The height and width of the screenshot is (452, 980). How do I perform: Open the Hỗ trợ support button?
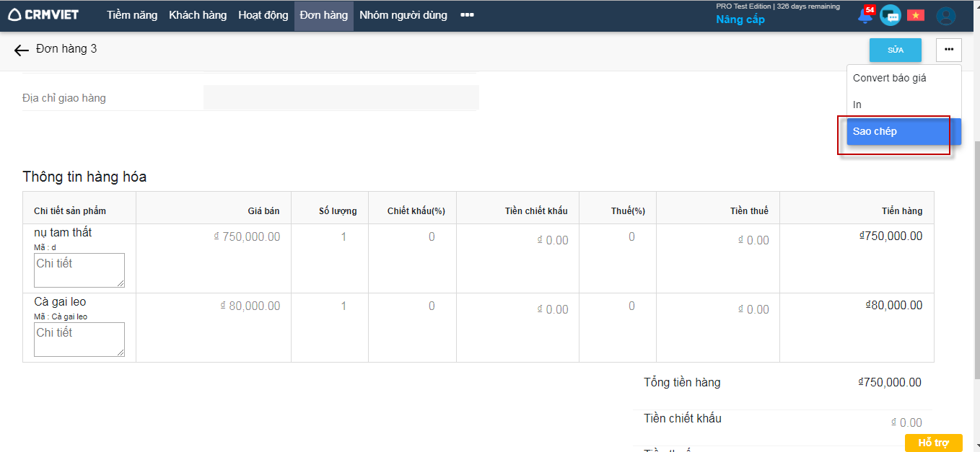[933, 443]
